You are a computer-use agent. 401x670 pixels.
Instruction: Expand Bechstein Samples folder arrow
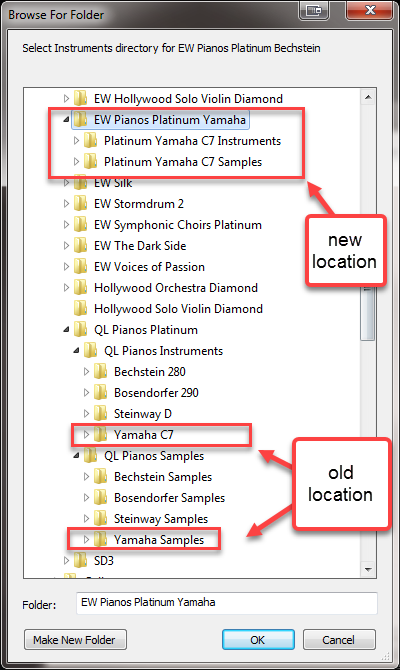pos(86,476)
